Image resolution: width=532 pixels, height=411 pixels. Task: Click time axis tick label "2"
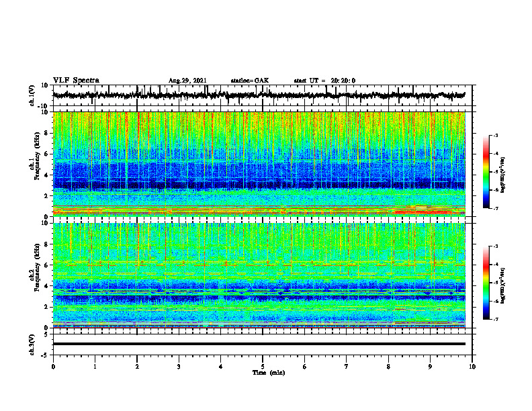(x=137, y=367)
